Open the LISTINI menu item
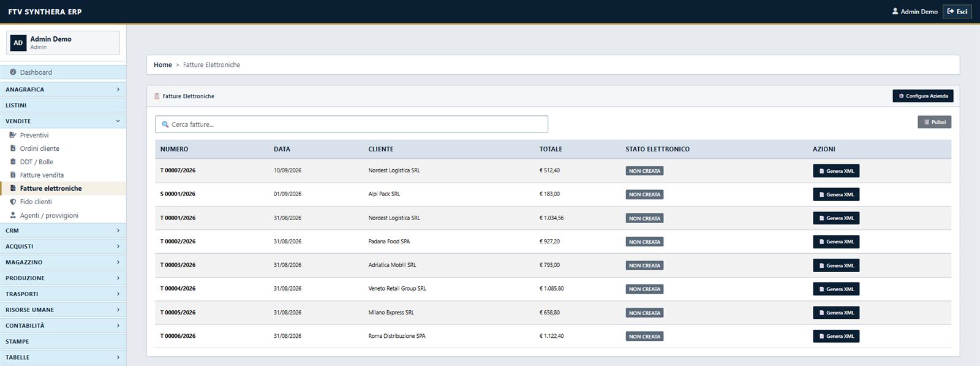Screen dimensions: 980x366 [x=63, y=105]
